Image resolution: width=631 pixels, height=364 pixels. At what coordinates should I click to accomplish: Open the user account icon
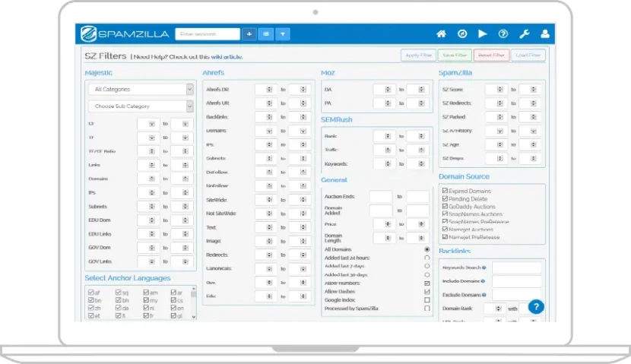[545, 34]
